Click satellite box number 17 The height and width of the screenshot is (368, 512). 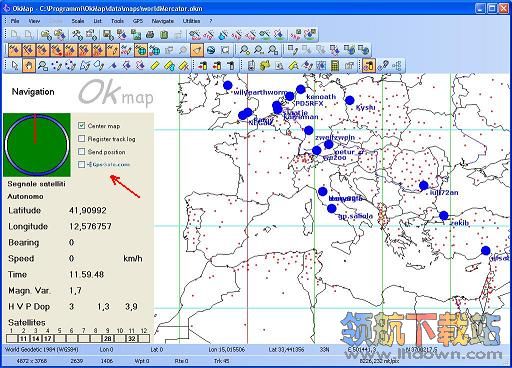click(47, 339)
